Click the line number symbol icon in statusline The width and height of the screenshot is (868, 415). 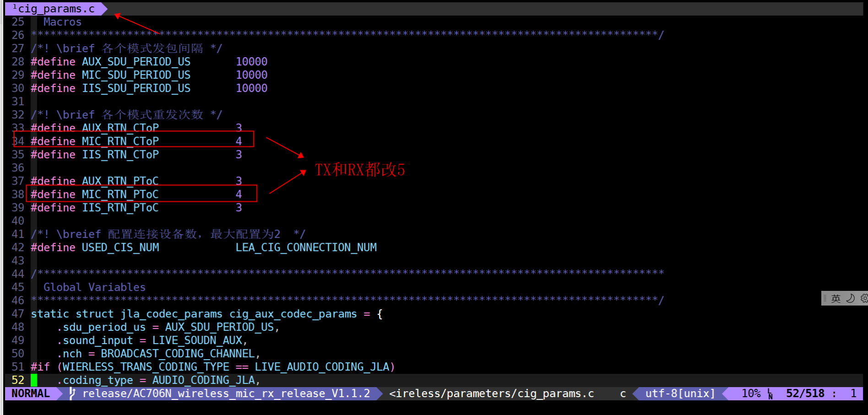click(x=770, y=393)
